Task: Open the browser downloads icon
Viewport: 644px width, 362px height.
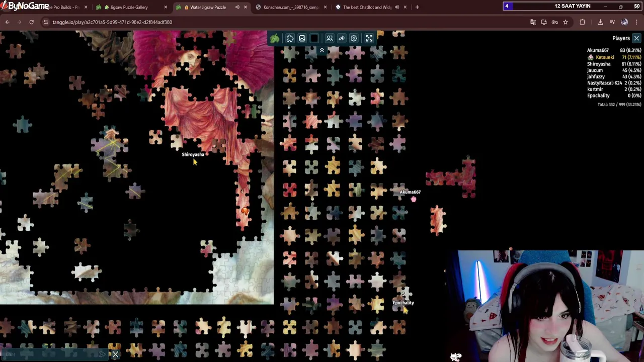Action: tap(600, 22)
